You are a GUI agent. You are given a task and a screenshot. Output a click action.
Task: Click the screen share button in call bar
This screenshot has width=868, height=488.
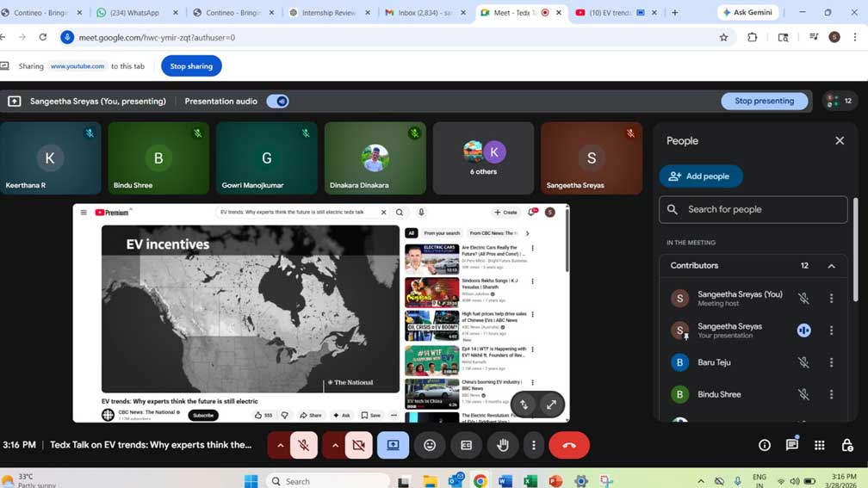[393, 445]
